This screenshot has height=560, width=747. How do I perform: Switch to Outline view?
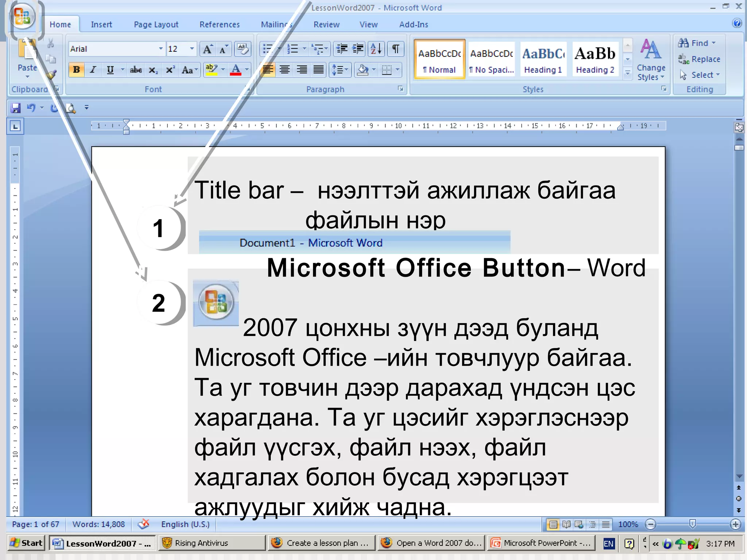592,525
